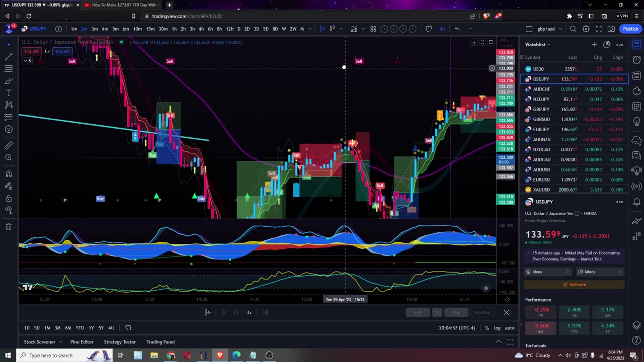644x362 pixels.
Task: Toggle the magnet mode tool
Action: (9, 174)
